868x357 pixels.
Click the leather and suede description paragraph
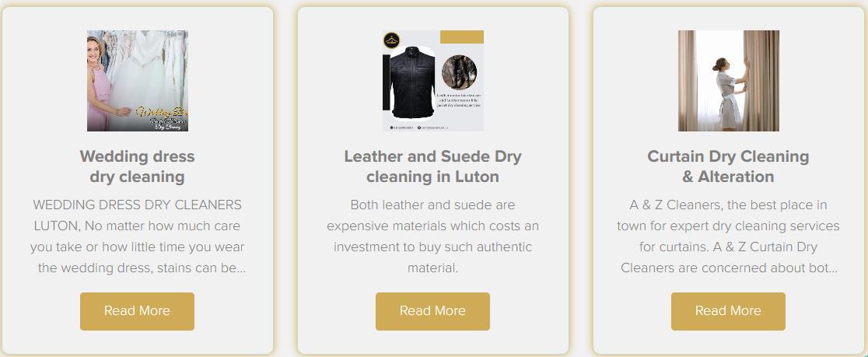click(433, 236)
